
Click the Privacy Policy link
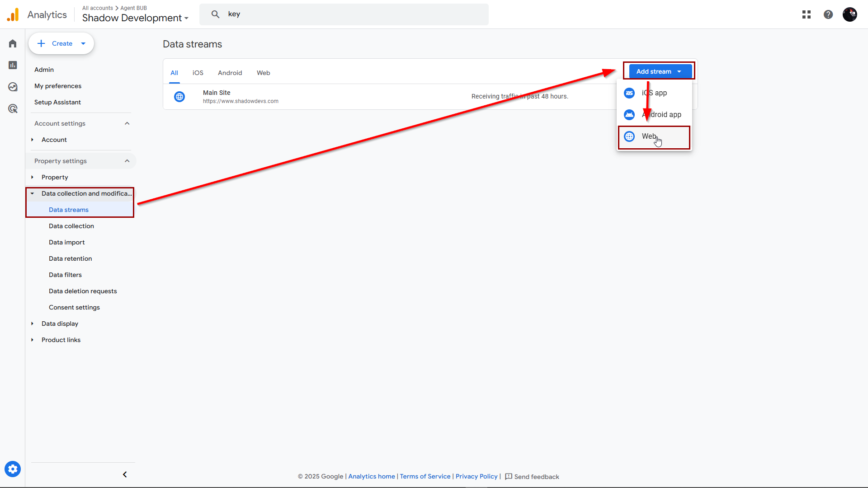pos(476,477)
